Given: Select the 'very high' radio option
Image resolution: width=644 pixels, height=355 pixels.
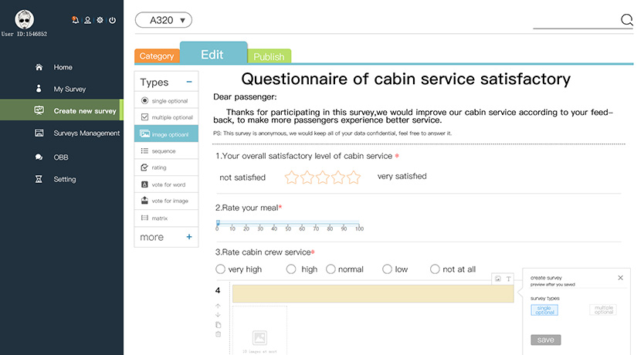Looking at the screenshot, I should (x=220, y=269).
